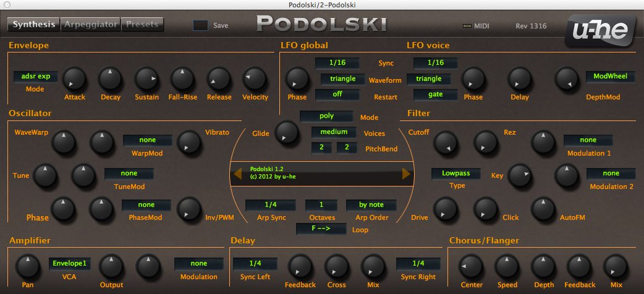Screen dimensions: 644x294
Task: Click the Amplifier Pan knob
Action: point(26,266)
